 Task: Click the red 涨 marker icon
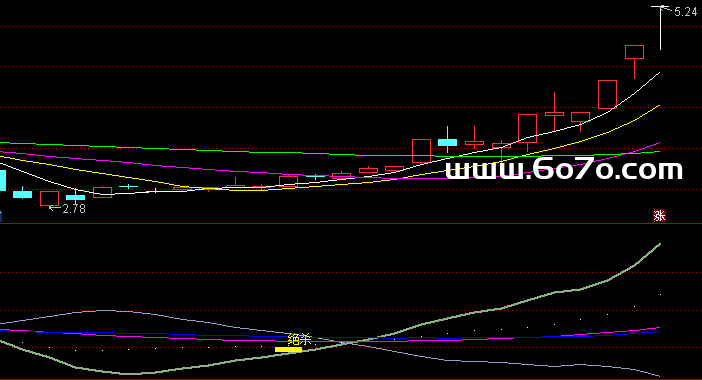659,216
